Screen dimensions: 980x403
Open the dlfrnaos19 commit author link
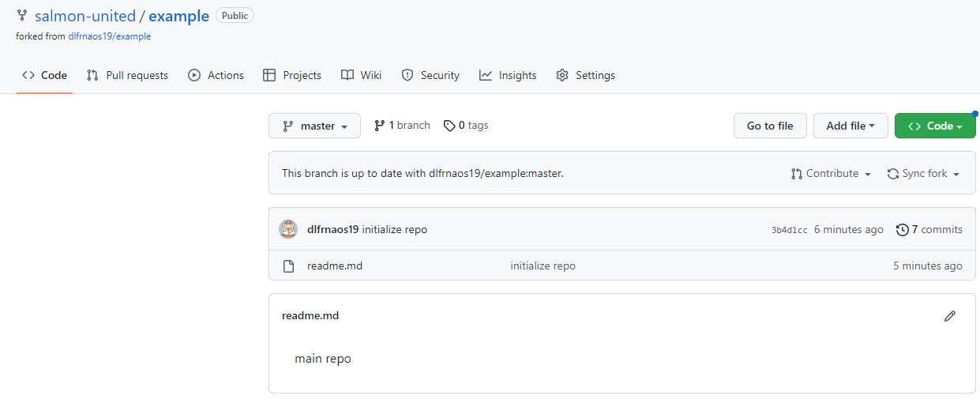[332, 229]
